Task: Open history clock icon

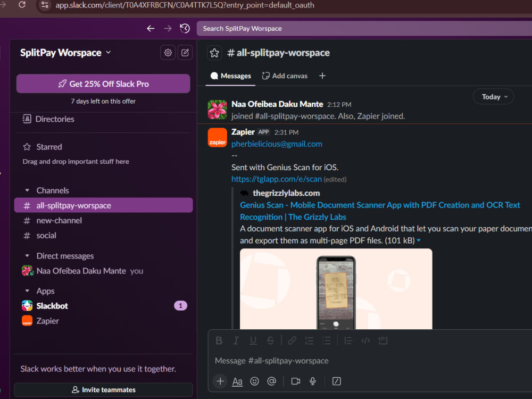Action: coord(185,29)
